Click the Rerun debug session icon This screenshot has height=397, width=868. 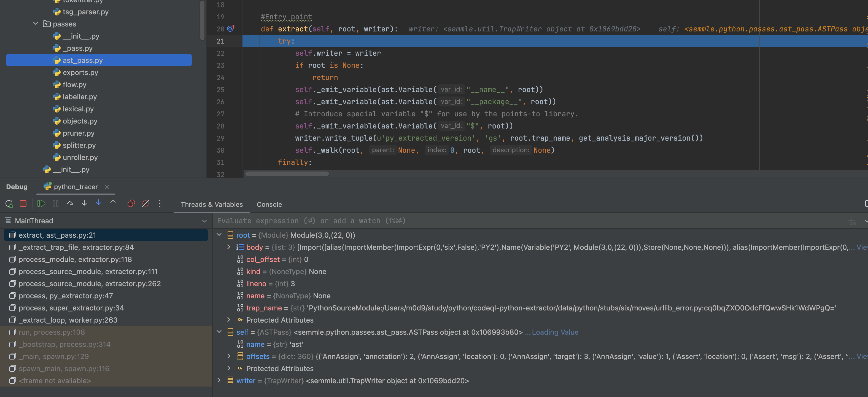tap(9, 203)
